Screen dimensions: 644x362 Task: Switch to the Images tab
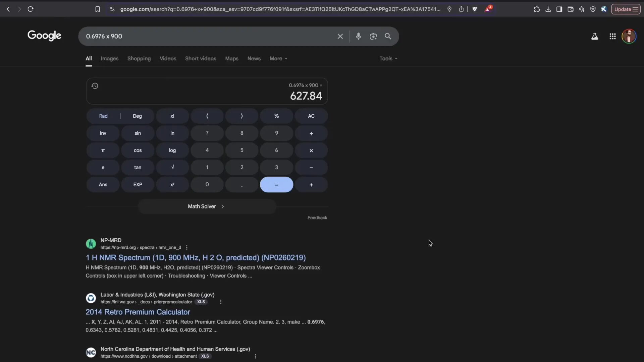(x=109, y=58)
